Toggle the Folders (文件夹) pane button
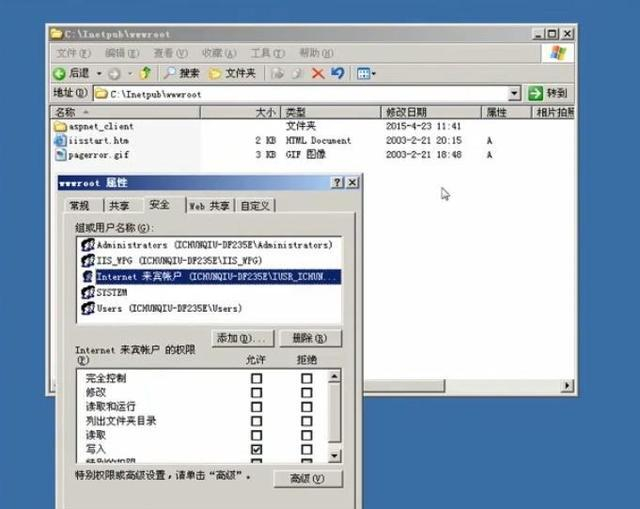Viewport: 640px width, 509px height. [232, 73]
